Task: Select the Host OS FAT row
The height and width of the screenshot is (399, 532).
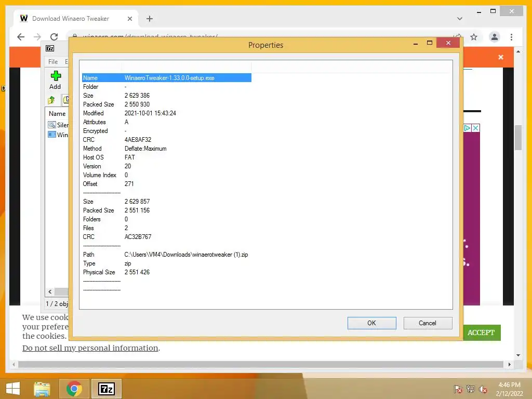Action: pyautogui.click(x=167, y=157)
